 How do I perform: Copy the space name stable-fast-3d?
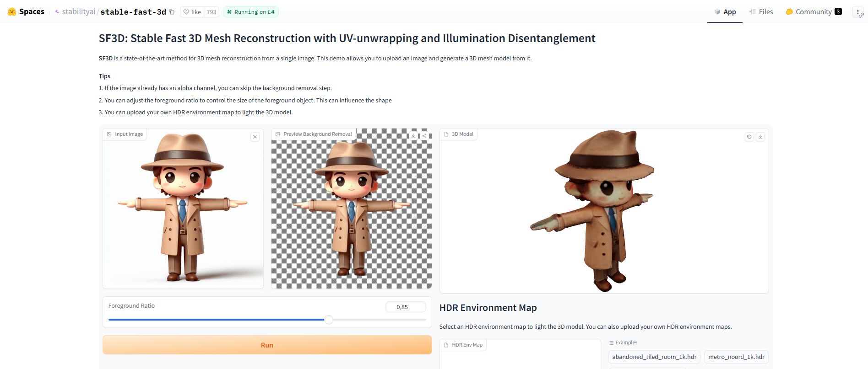click(x=172, y=12)
